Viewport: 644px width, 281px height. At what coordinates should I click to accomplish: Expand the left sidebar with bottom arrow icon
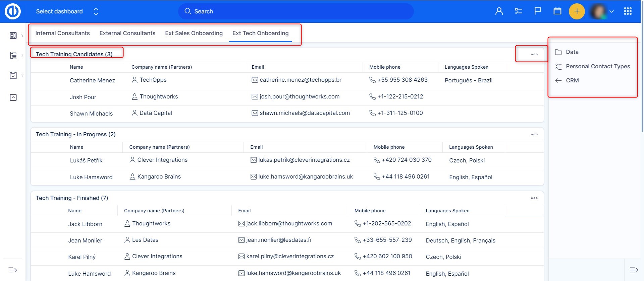click(x=13, y=270)
